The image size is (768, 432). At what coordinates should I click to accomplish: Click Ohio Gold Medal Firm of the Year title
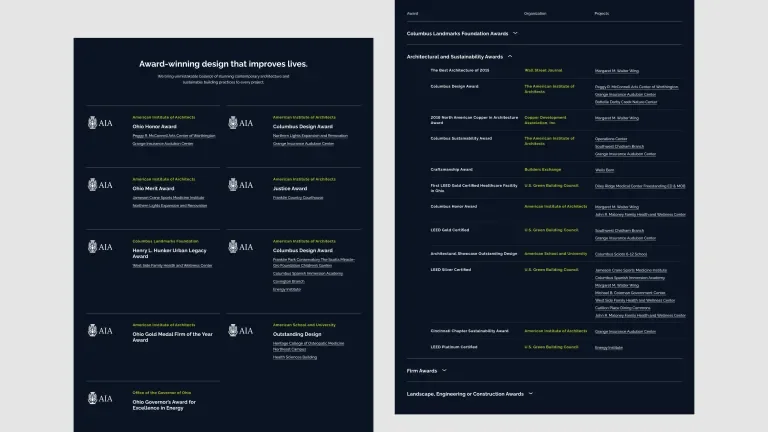pos(172,337)
